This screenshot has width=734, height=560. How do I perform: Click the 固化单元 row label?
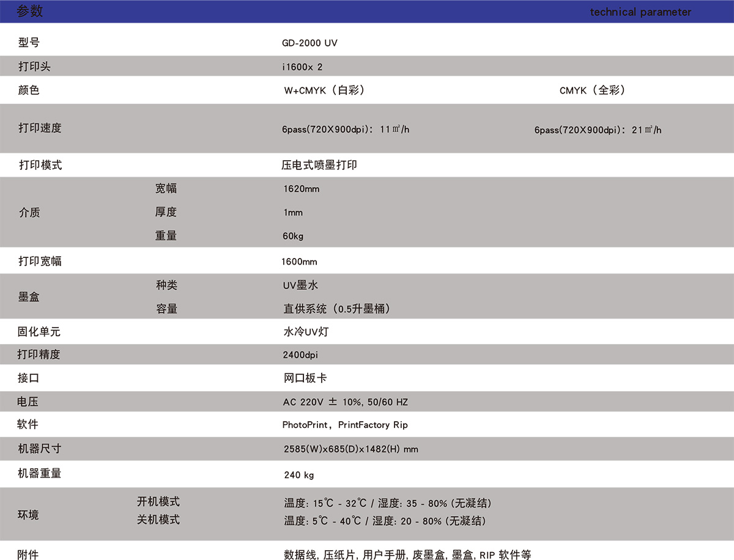pos(39,332)
